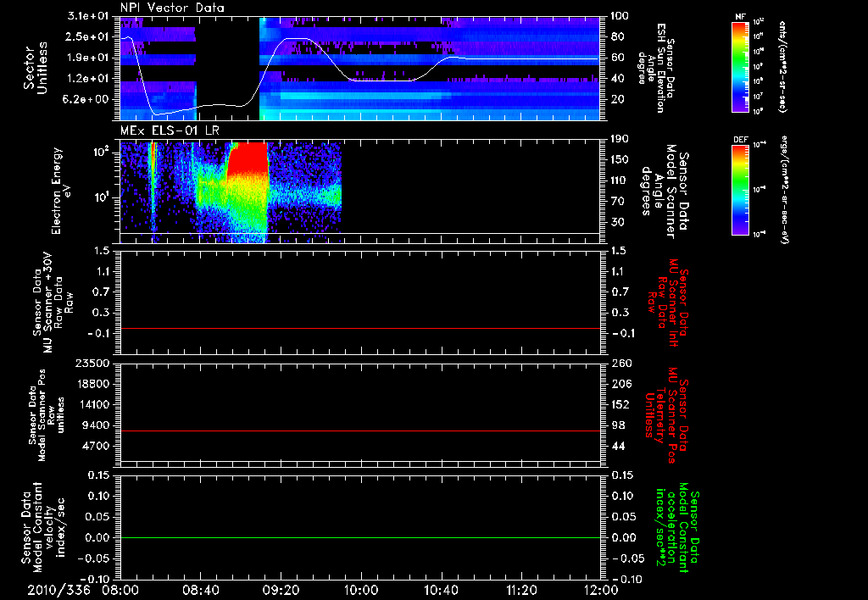
Task: Click the '08:40' time tick label
Action: click(x=202, y=590)
